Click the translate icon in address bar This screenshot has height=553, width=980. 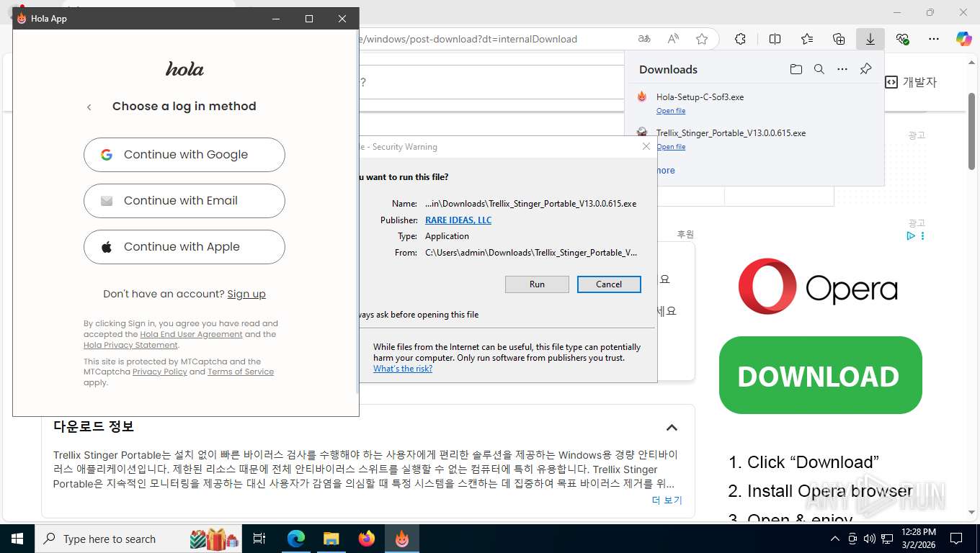point(644,39)
